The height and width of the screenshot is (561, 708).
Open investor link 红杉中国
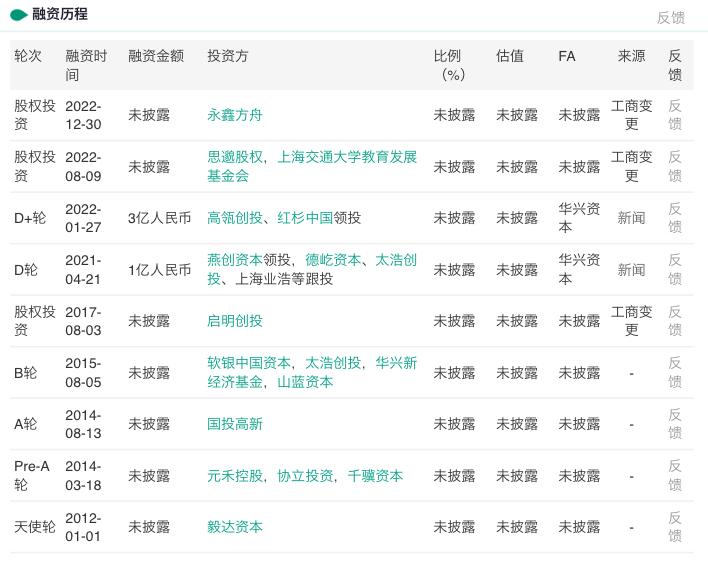[305, 218]
